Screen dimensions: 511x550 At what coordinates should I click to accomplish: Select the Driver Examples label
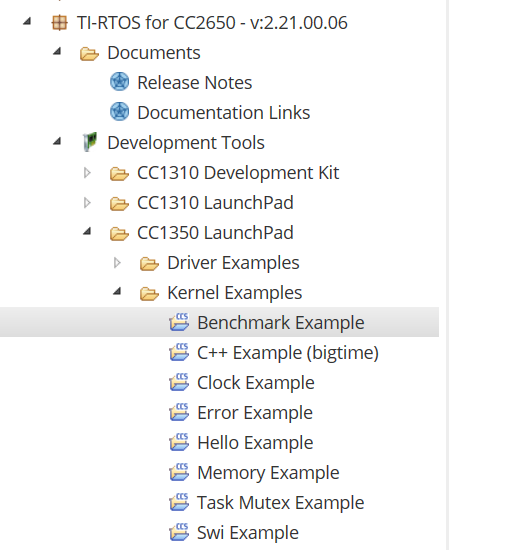pos(233,263)
